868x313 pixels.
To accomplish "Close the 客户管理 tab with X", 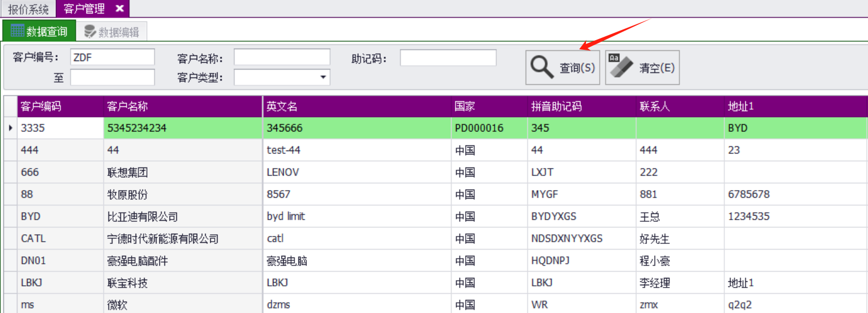I will pyautogui.click(x=119, y=8).
